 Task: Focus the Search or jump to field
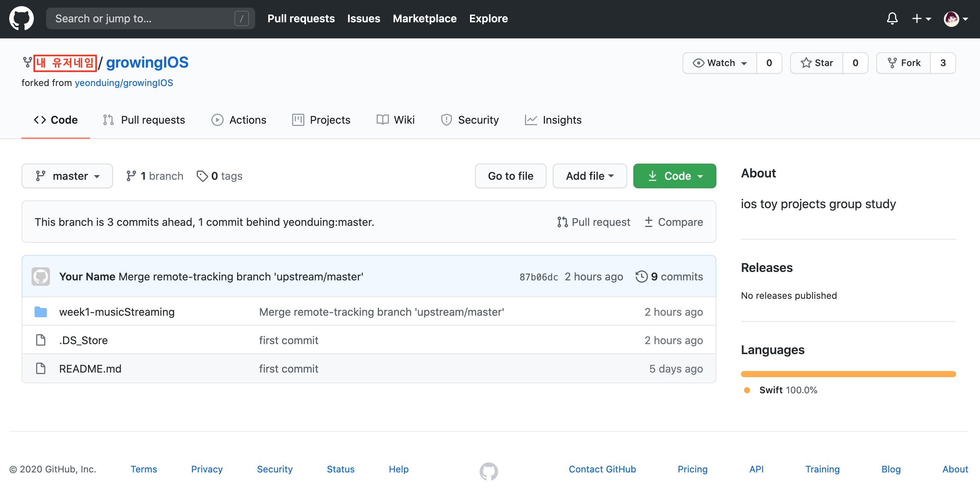tap(142, 18)
